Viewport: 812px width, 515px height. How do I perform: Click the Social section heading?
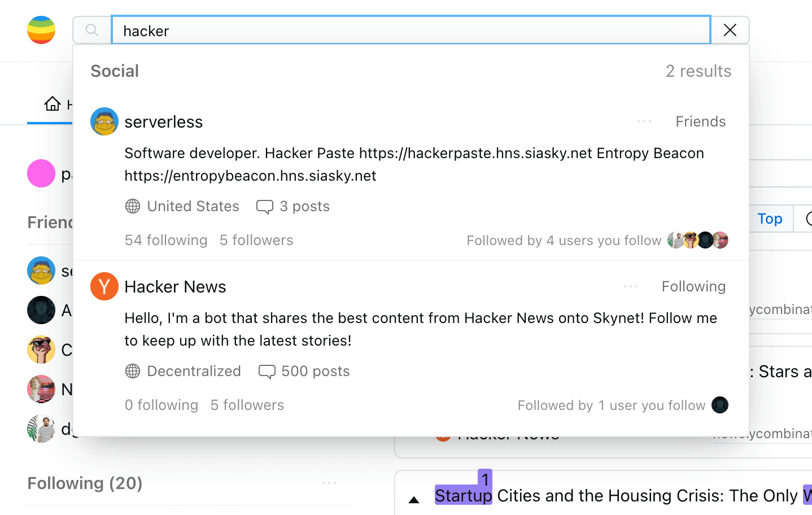[115, 71]
